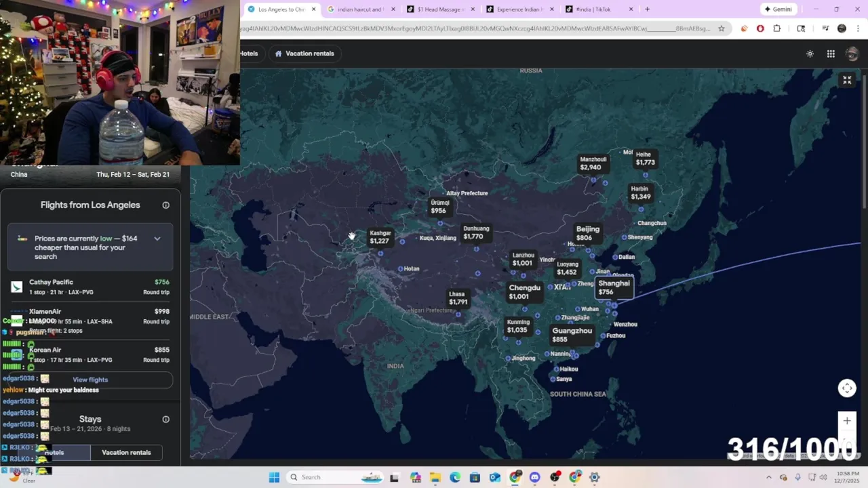Click Guangzhou $855 map marker
868x488 pixels.
pos(572,335)
